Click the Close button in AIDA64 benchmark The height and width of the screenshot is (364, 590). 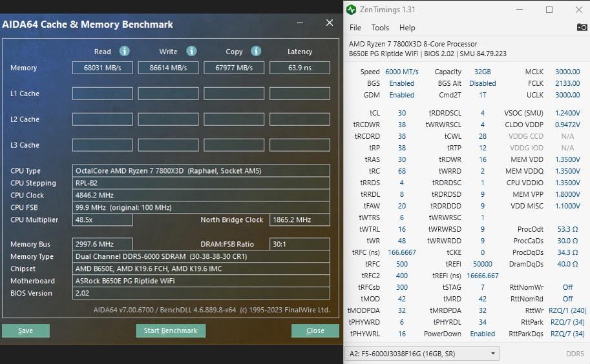[315, 330]
